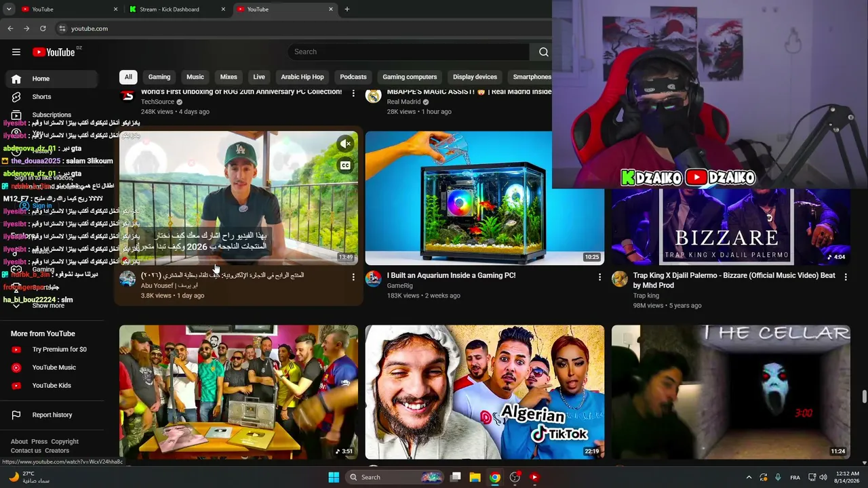Open Report history in the sidebar

52,415
